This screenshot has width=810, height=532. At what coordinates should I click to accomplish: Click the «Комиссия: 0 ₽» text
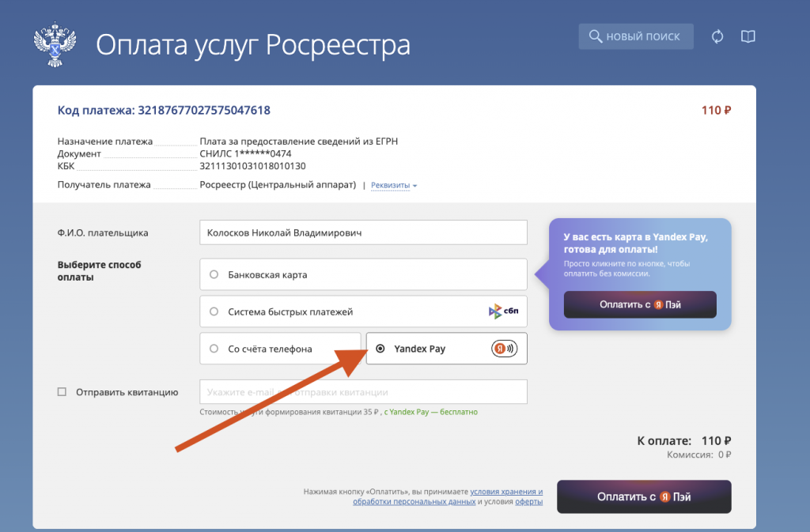click(699, 455)
